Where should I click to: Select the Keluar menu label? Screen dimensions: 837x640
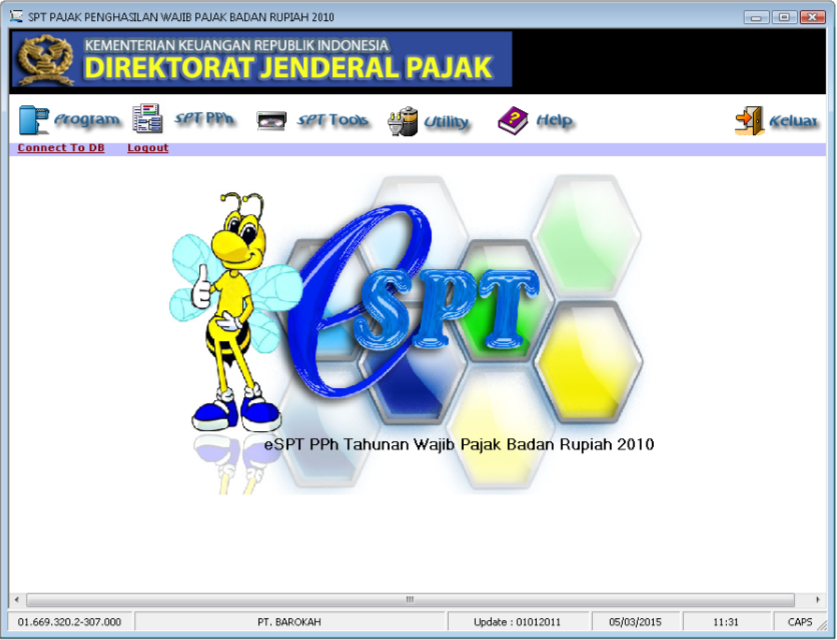click(x=793, y=121)
